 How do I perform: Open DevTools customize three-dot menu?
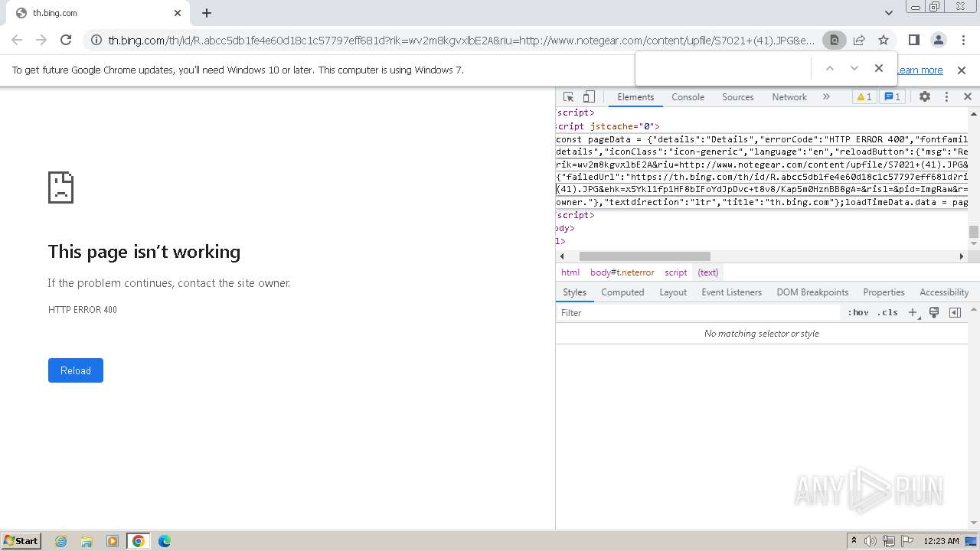(x=946, y=97)
